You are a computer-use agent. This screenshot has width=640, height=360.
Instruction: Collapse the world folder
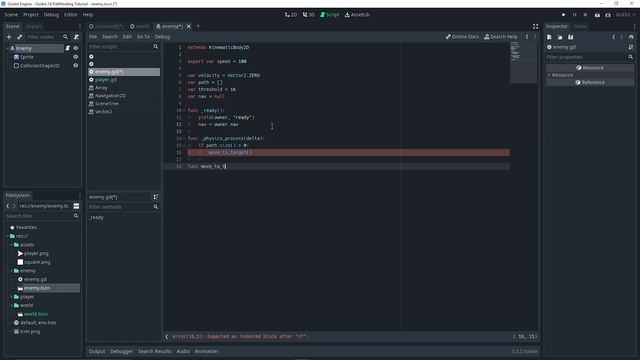coord(12,305)
